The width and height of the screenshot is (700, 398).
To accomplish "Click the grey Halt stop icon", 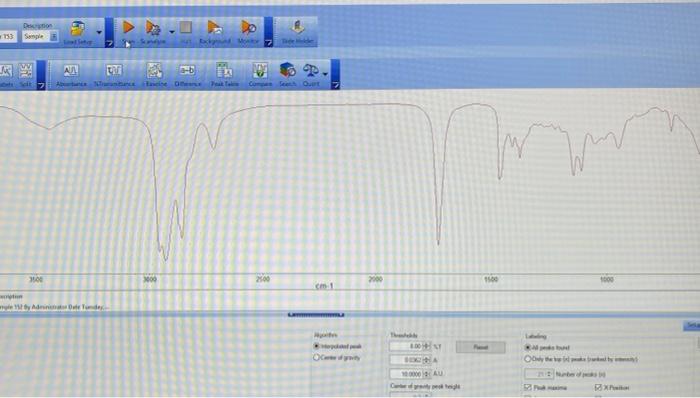I will (186, 28).
